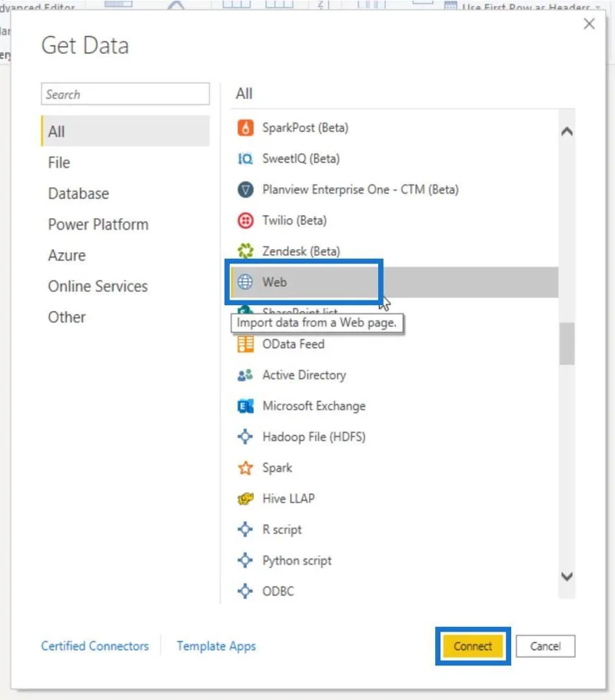The image size is (615, 700).
Task: Select the Database category
Action: [78, 194]
